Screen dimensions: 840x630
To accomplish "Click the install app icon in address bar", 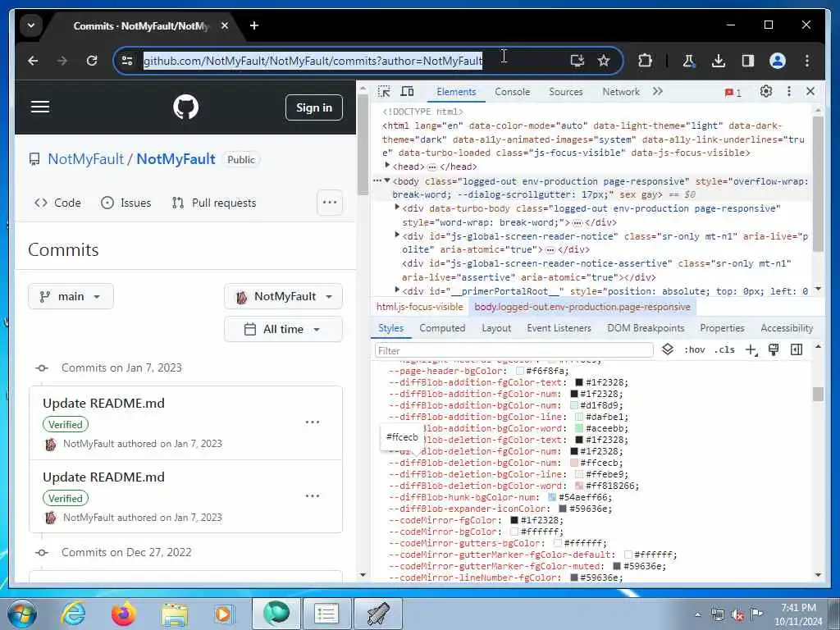I will point(577,61).
